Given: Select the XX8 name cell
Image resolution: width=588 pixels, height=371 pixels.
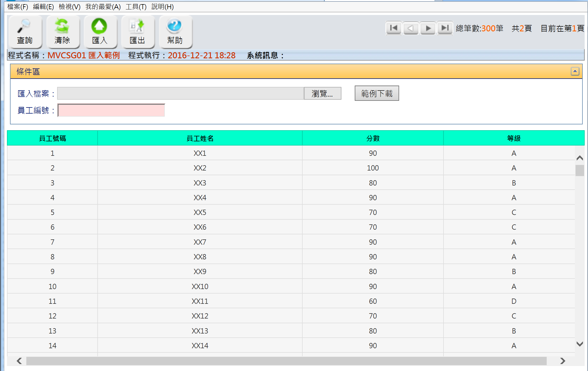Looking at the screenshot, I should tap(200, 257).
